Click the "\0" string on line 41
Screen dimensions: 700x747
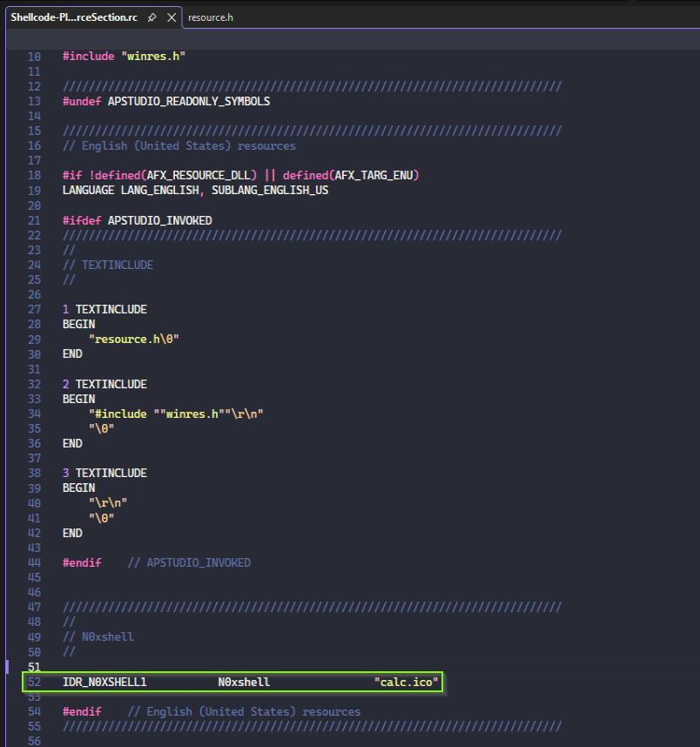102,518
